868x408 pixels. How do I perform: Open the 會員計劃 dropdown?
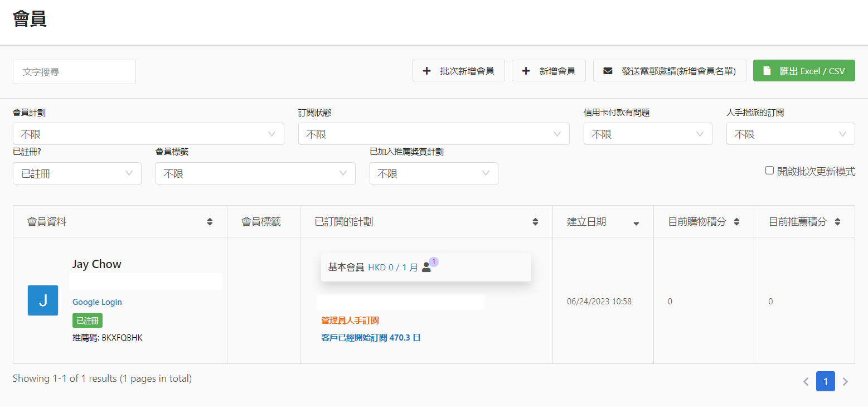click(148, 134)
